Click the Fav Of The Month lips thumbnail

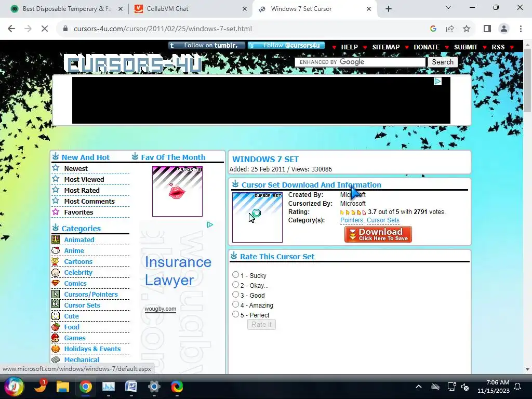click(x=177, y=191)
